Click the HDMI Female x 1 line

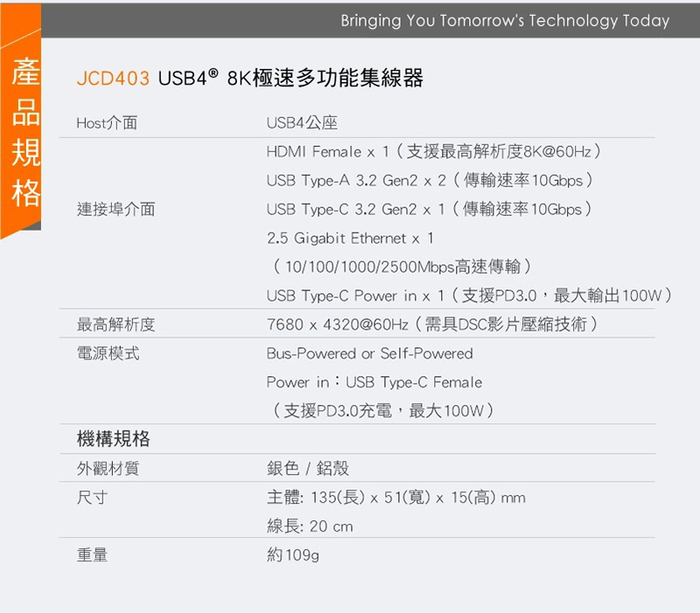click(x=434, y=152)
